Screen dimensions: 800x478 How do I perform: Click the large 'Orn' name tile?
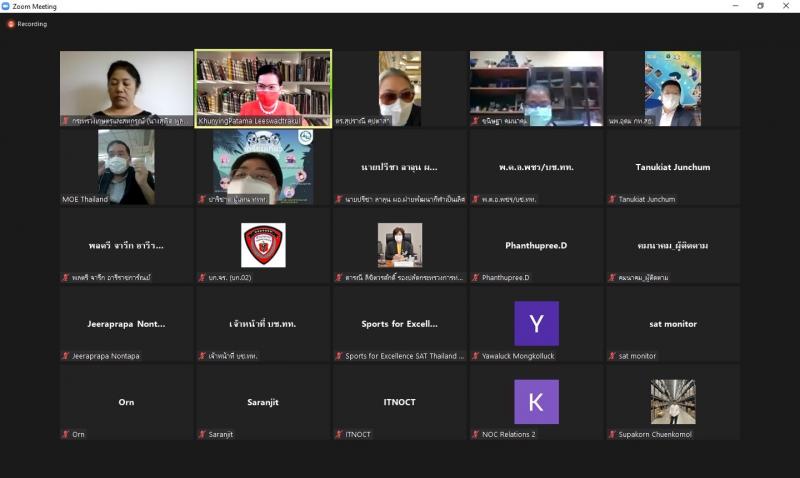127,402
